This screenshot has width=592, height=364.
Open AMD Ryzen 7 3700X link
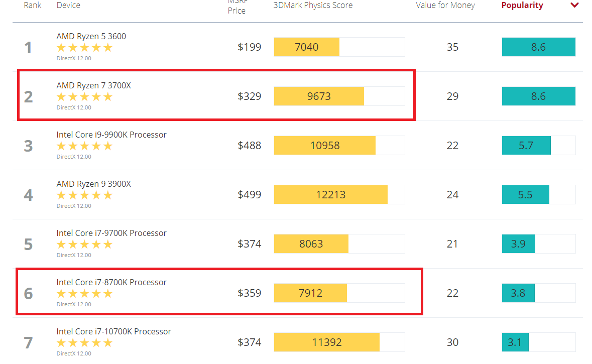point(93,85)
